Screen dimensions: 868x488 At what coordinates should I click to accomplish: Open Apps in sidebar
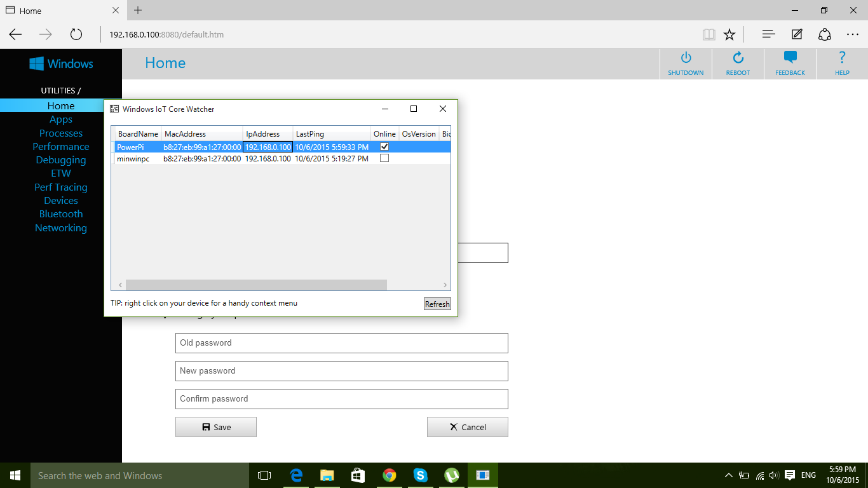[x=61, y=119]
